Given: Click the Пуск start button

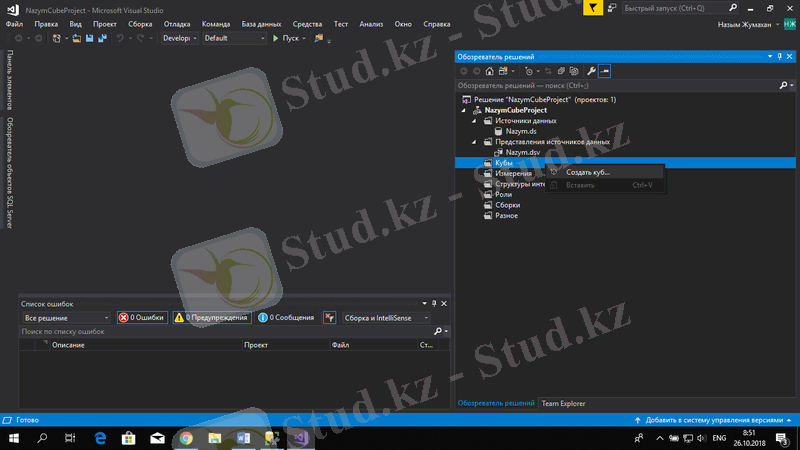Looking at the screenshot, I should tap(286, 38).
